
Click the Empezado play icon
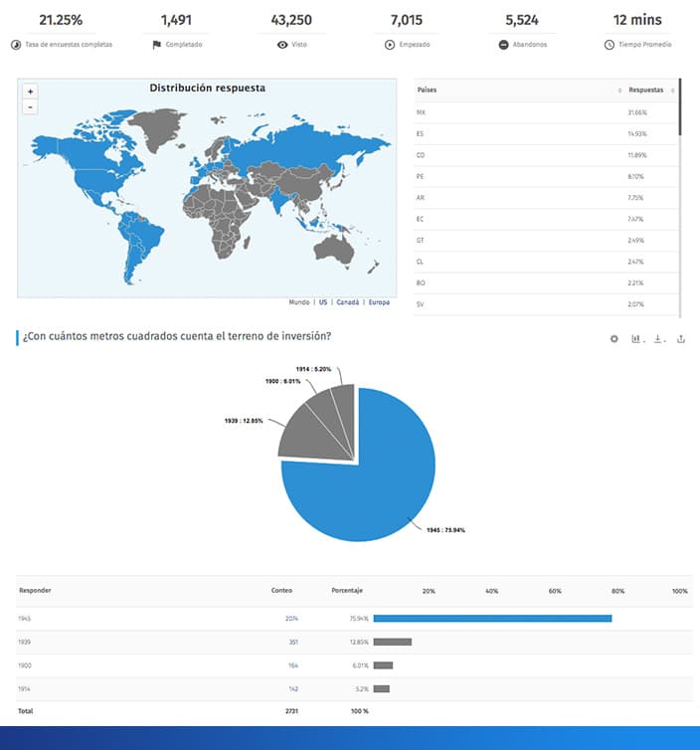click(x=390, y=45)
